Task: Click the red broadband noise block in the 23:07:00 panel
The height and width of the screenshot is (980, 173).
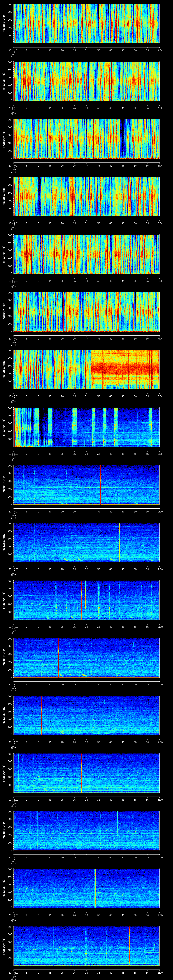Action: click(125, 369)
